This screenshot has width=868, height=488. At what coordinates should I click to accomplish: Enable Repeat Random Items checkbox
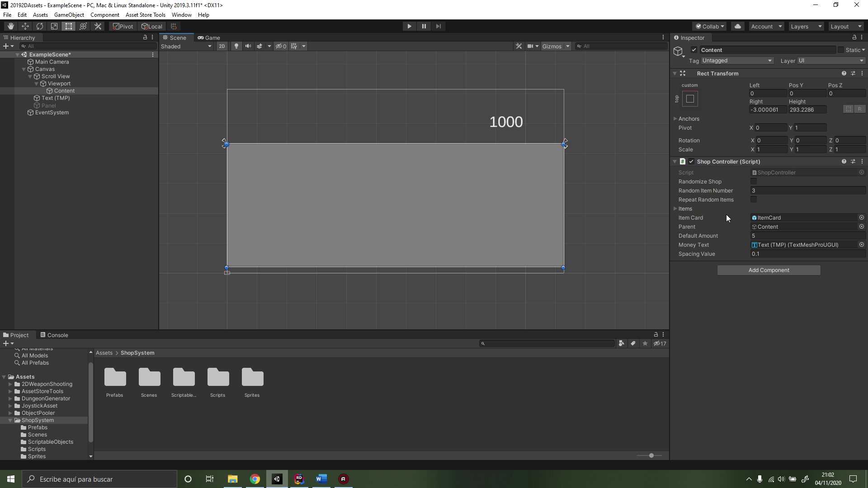pos(754,199)
